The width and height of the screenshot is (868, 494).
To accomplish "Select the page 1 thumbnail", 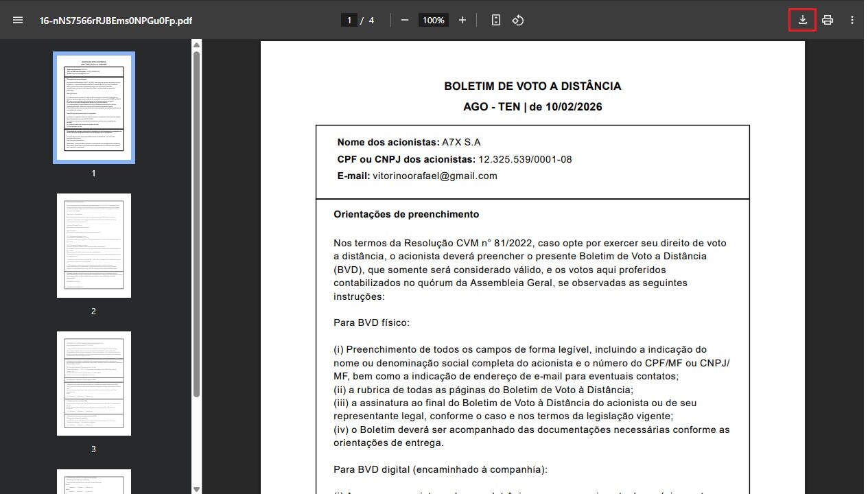I will [x=93, y=107].
